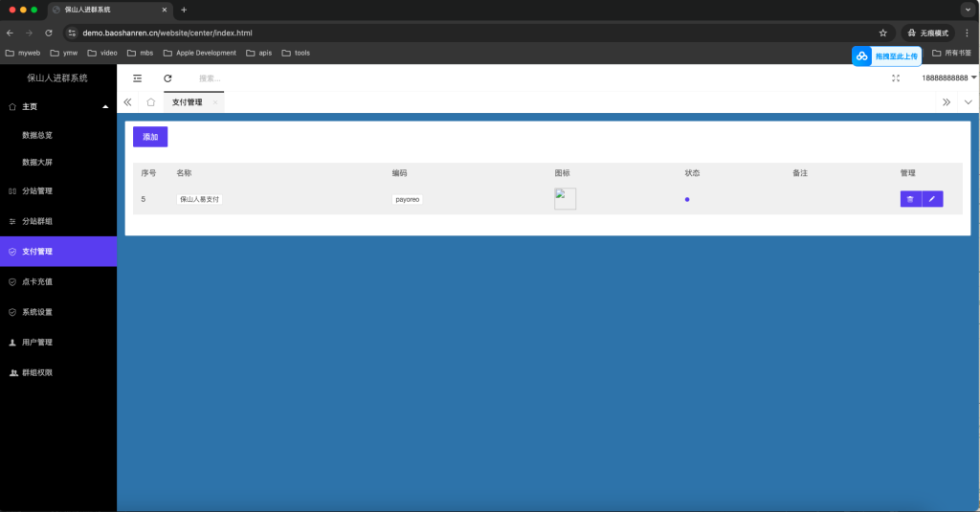Viewport: 980px width, 512px height.
Task: Open the video bookmarks folder
Action: pyautogui.click(x=102, y=54)
